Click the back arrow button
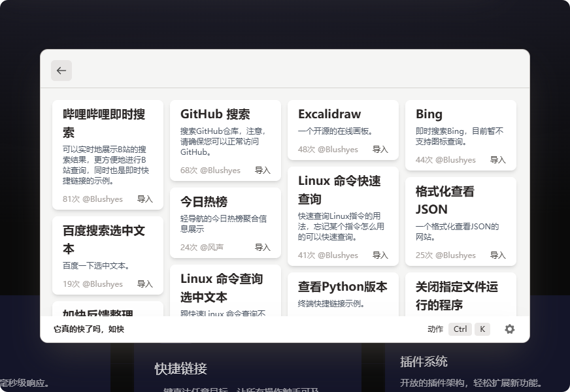The height and width of the screenshot is (392, 570). [x=61, y=71]
